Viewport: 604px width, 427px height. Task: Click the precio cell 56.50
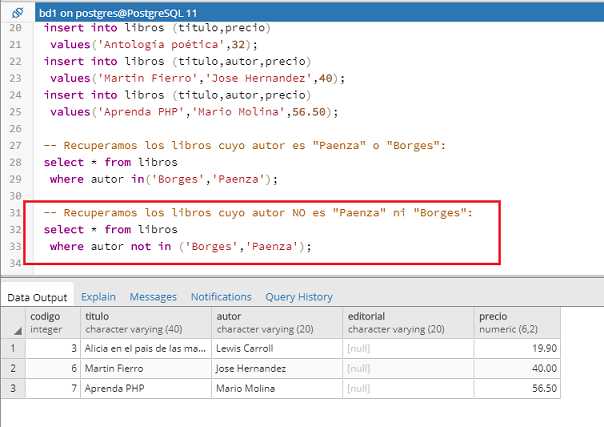click(x=517, y=388)
